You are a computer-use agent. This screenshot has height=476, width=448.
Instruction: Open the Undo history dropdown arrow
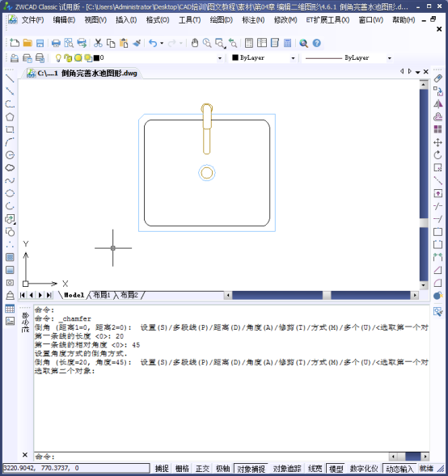tap(162, 43)
